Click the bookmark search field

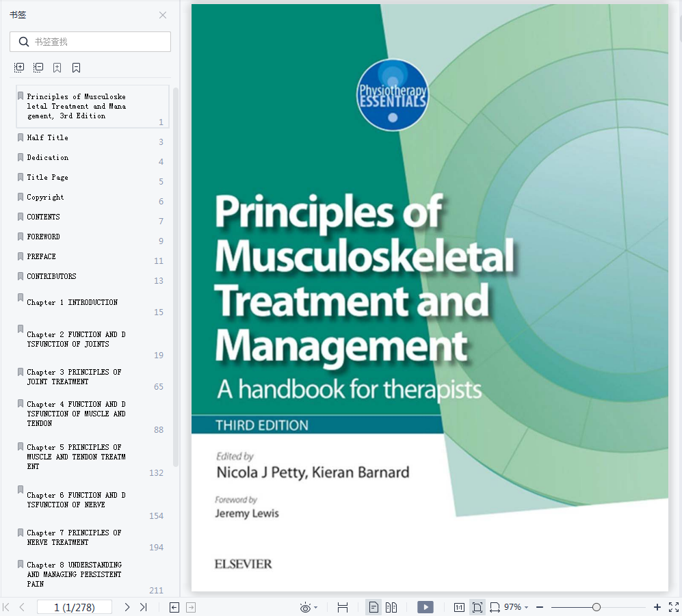[90, 42]
